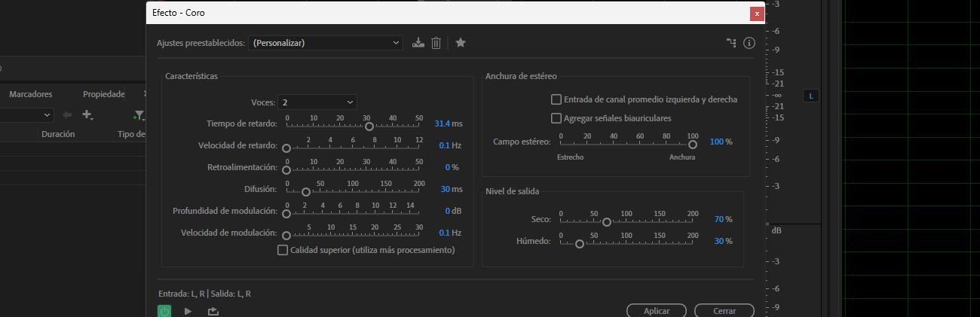
Task: Click the Profundidad de modulación slider handle
Action: [x=286, y=214]
